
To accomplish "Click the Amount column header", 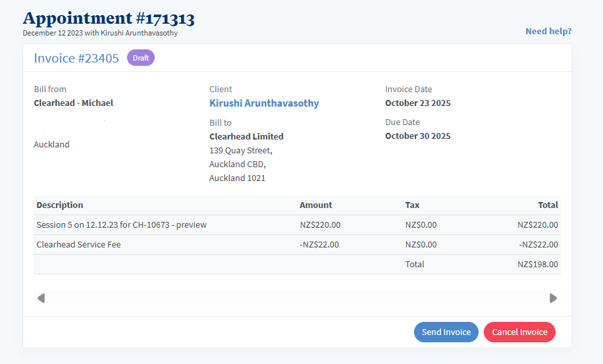I will tap(316, 205).
